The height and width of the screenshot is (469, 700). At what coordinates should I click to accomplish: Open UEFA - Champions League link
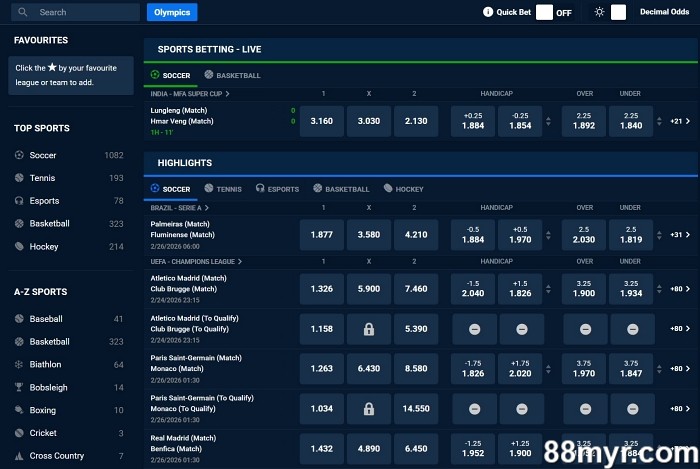pyautogui.click(x=196, y=261)
